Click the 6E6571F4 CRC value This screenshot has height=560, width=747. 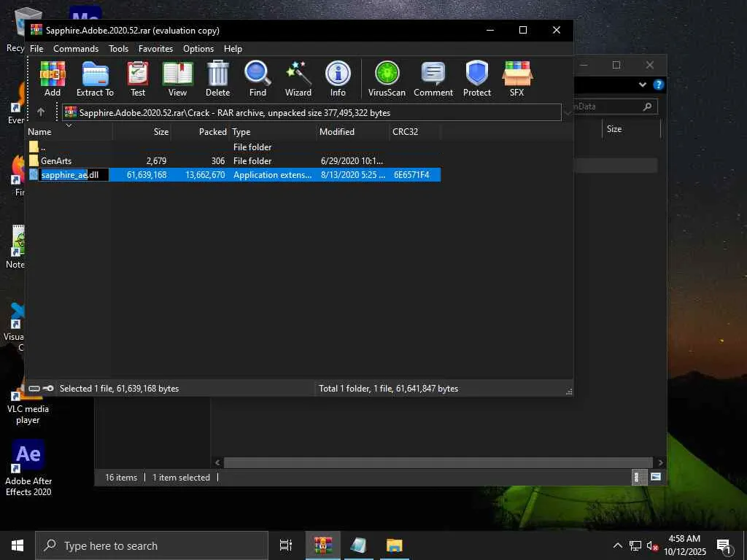pyautogui.click(x=411, y=175)
